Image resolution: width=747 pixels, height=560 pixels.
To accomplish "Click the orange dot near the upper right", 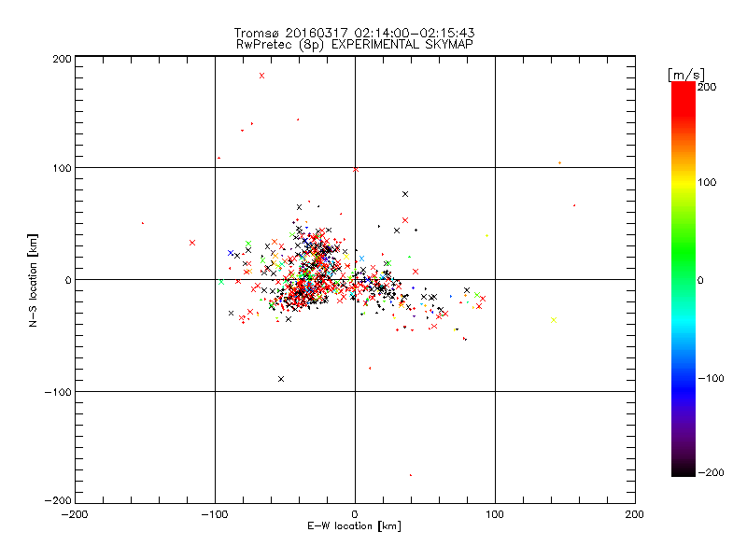I will 559,162.
